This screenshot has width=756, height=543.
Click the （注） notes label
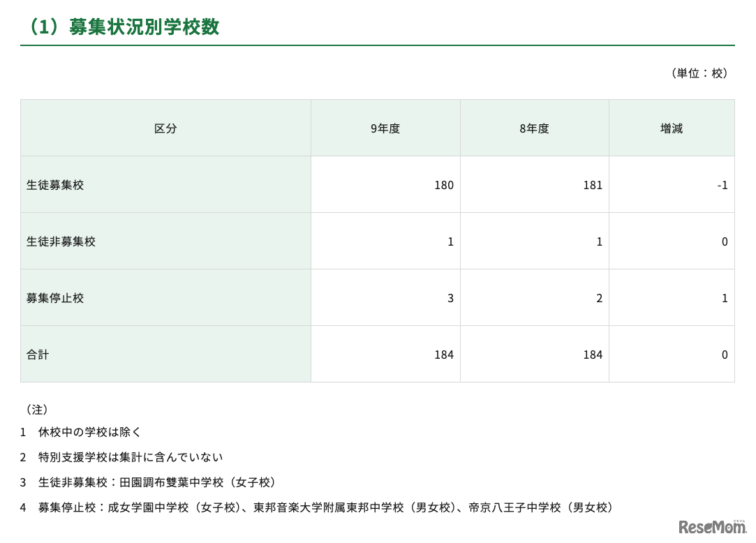pyautogui.click(x=37, y=410)
